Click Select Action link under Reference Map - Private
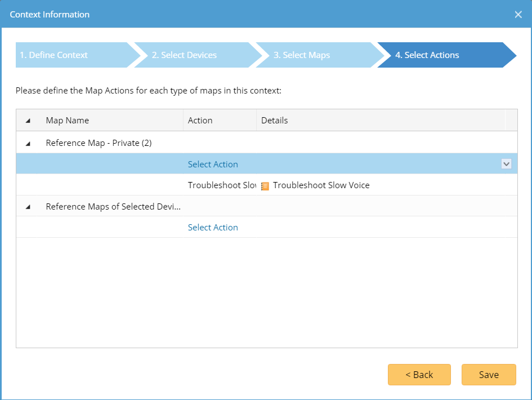 click(213, 165)
